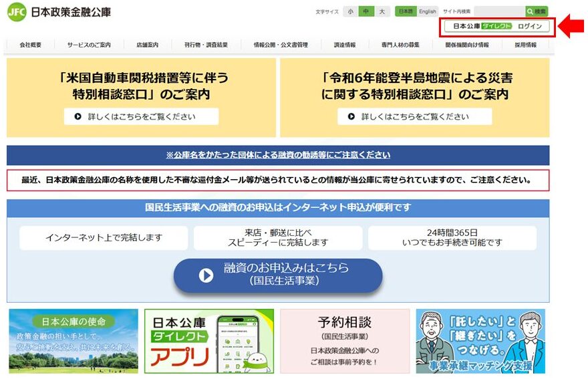Click the arrow icon in the 米国自動車関税措置 details button
Image resolution: width=588 pixels, height=379 pixels.
(x=78, y=116)
